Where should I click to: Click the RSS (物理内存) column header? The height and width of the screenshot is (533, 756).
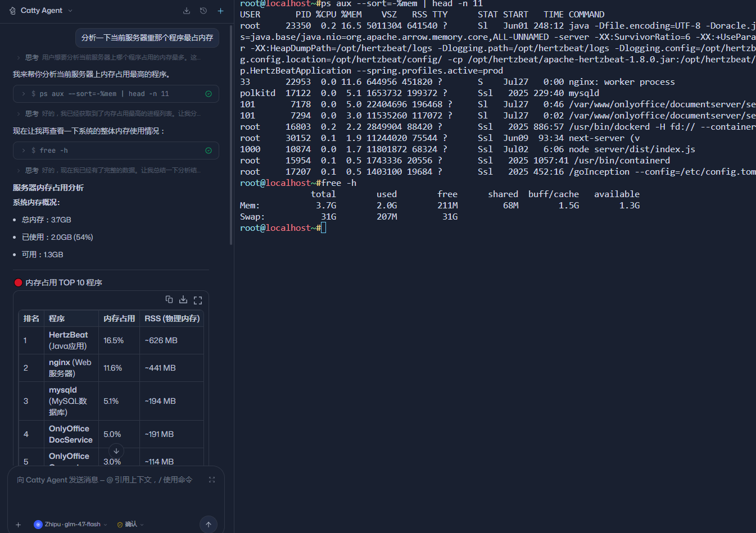171,318
